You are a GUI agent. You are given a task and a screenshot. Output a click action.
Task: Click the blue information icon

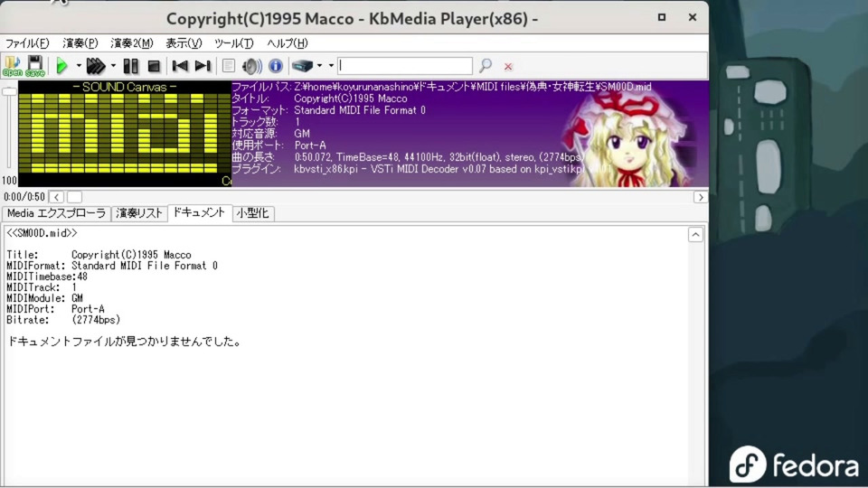point(275,66)
